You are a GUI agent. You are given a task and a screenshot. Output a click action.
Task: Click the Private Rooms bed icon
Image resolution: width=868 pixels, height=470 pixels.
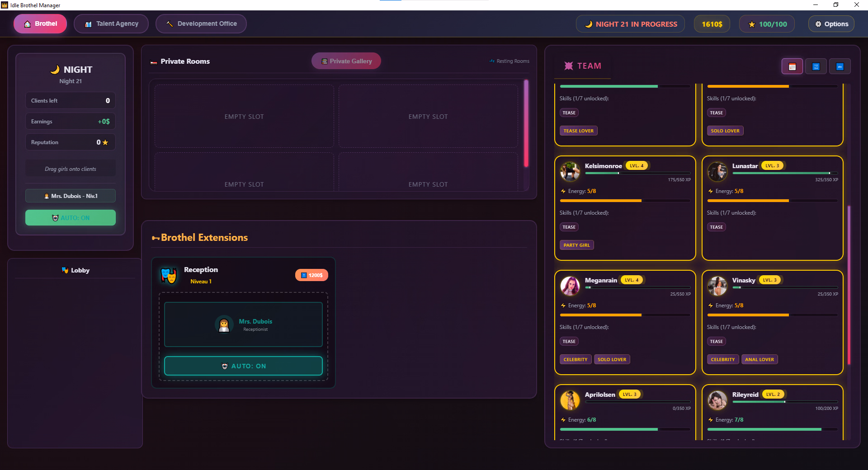pyautogui.click(x=154, y=62)
